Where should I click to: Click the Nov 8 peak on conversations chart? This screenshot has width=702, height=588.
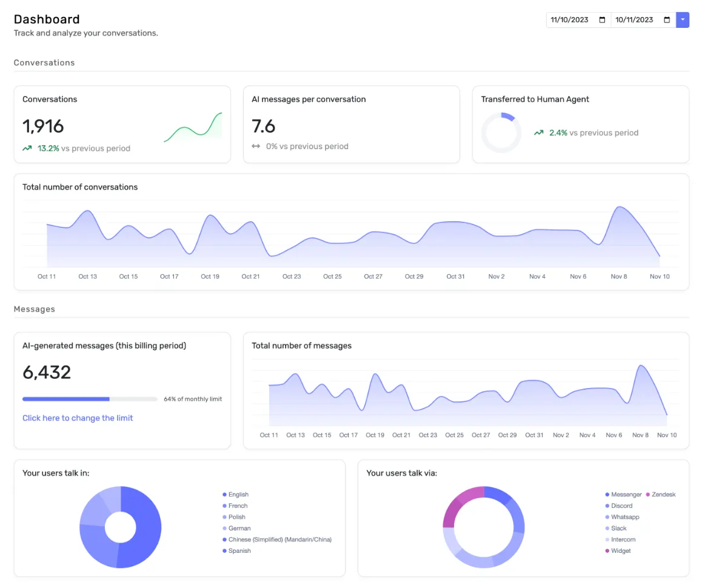(x=620, y=208)
